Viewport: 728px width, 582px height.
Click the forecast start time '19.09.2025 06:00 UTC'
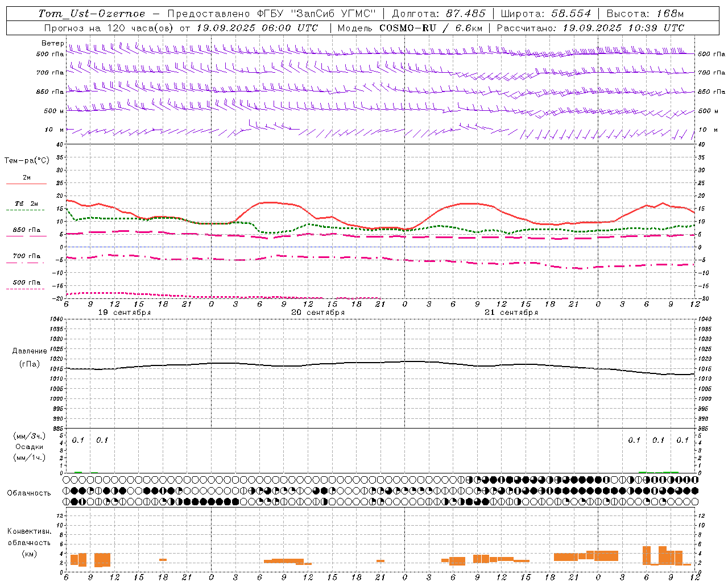tap(257, 28)
